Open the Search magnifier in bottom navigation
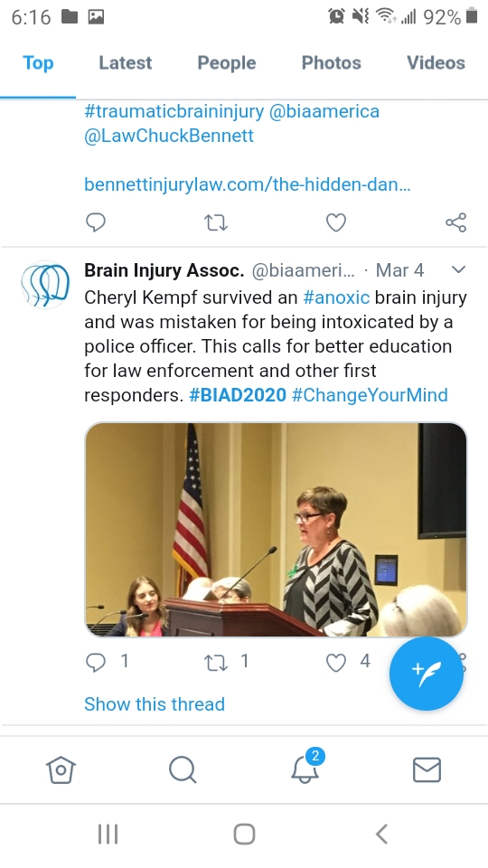Viewport: 488px width, 868px height. coord(183,769)
